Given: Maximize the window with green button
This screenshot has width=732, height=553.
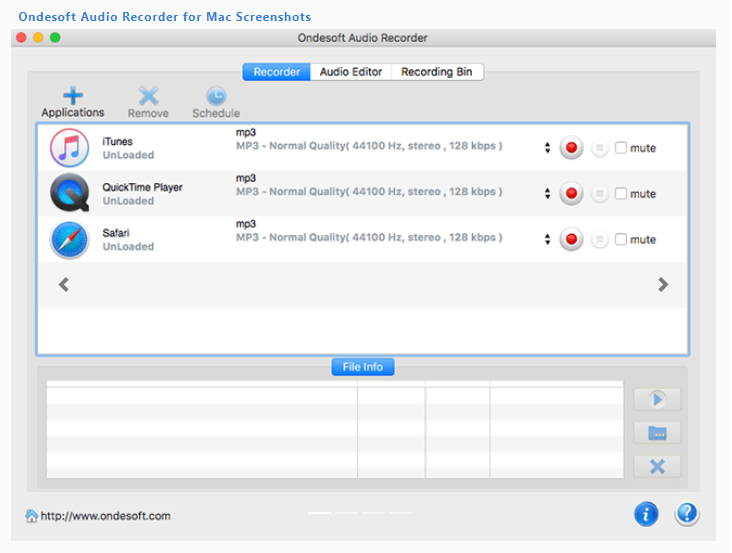Looking at the screenshot, I should click(x=55, y=37).
